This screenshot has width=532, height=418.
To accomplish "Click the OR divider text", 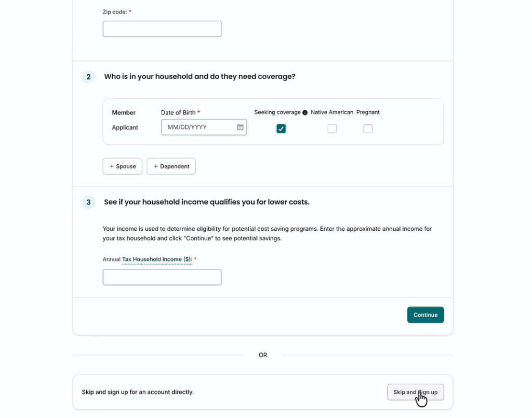I will tap(263, 355).
